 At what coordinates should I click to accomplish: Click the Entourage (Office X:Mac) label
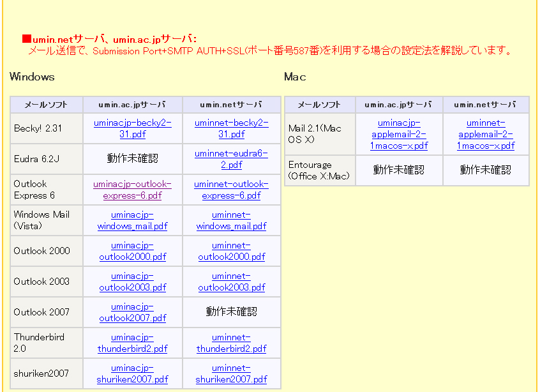tap(319, 170)
